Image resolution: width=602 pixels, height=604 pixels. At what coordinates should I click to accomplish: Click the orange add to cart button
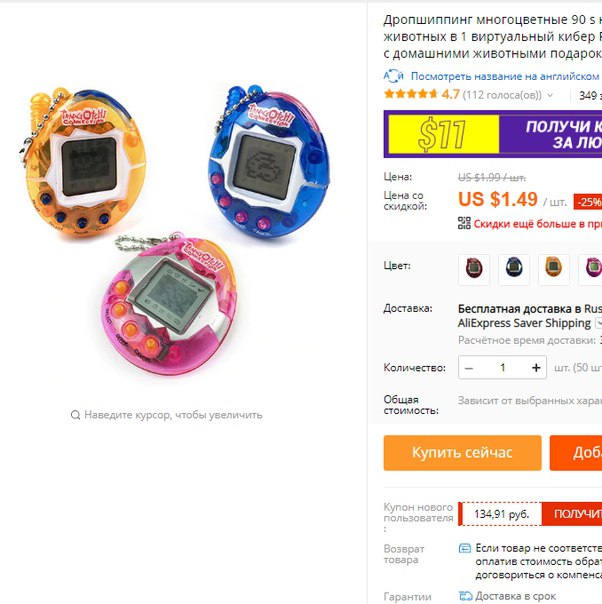(576, 453)
